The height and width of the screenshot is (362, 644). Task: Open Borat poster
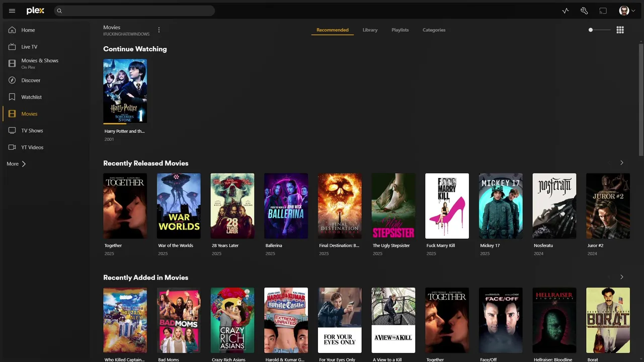[x=608, y=320]
